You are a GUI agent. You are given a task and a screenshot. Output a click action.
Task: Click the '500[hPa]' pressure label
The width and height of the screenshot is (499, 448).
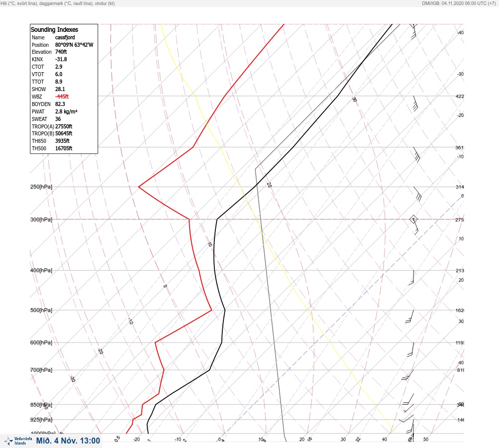coord(41,310)
